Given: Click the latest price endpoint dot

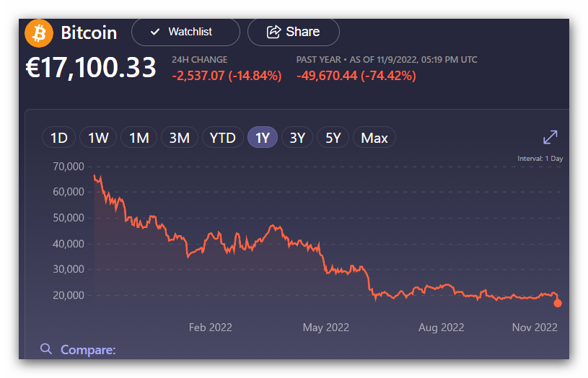Looking at the screenshot, I should click(558, 303).
